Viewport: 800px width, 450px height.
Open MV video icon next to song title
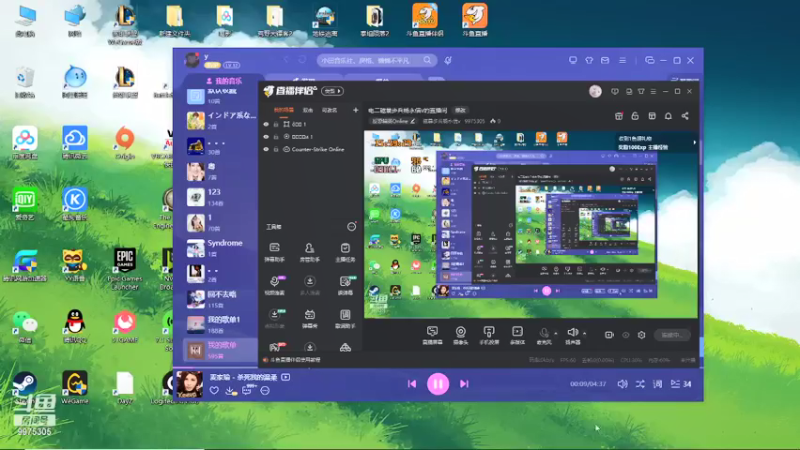[x=286, y=377]
